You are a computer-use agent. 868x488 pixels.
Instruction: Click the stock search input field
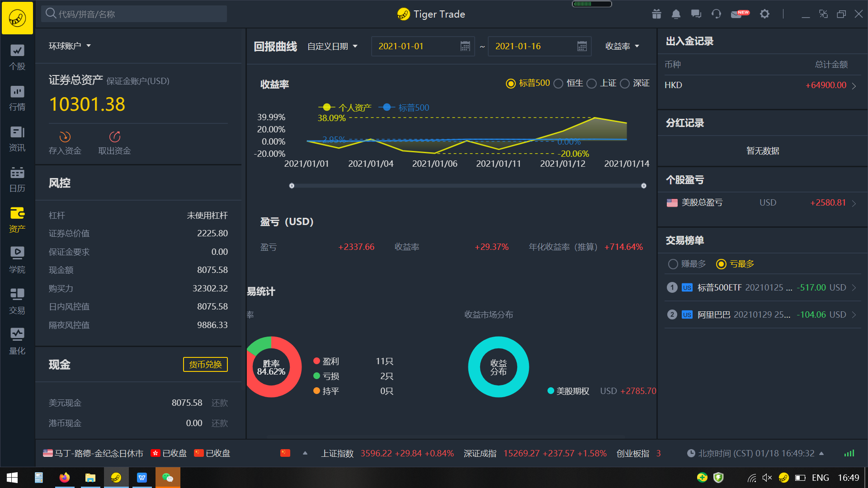(134, 14)
